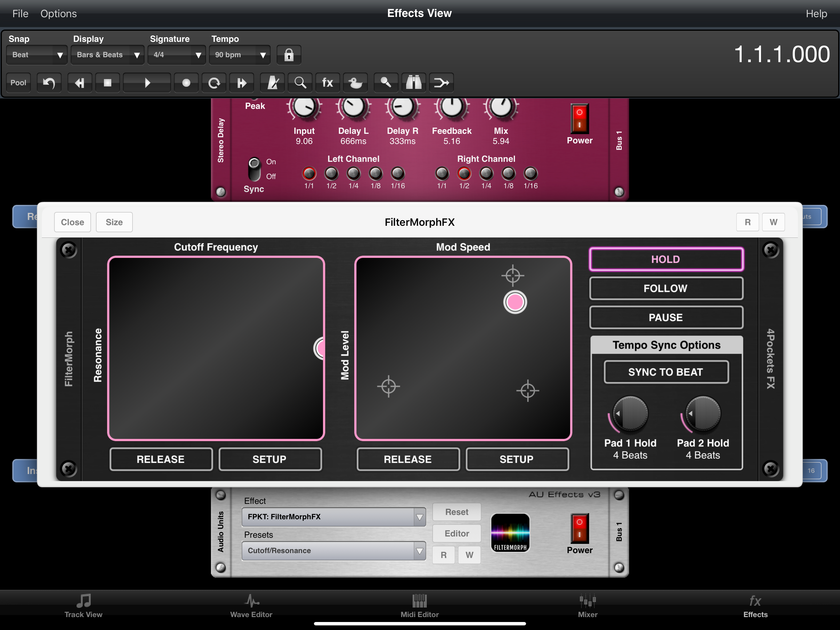The image size is (840, 630).
Task: Expand the Presets Cutoff/Resonance dropdown
Action: coord(333,551)
